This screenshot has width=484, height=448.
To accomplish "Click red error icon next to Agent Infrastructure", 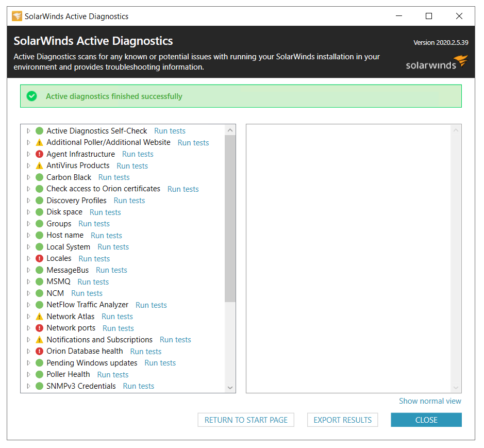I will click(39, 154).
